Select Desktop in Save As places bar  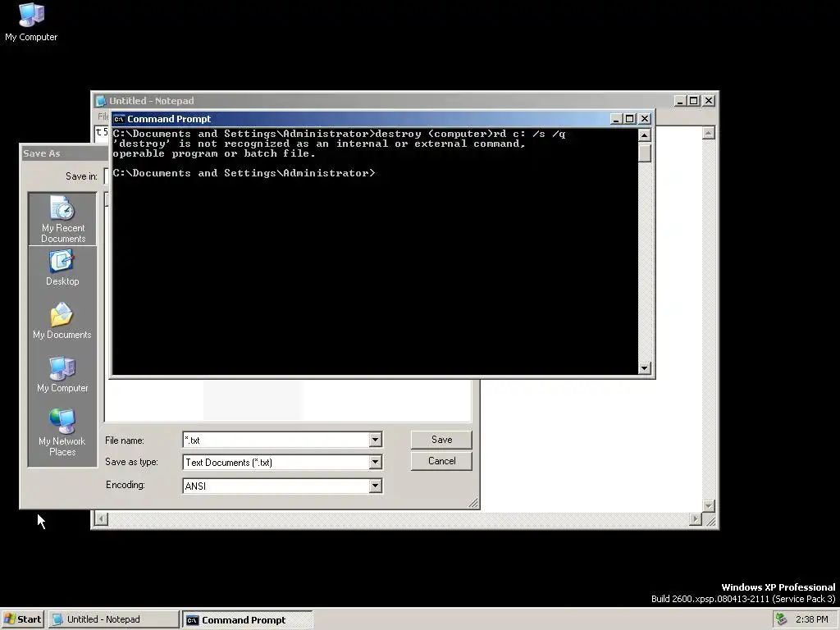click(x=62, y=268)
